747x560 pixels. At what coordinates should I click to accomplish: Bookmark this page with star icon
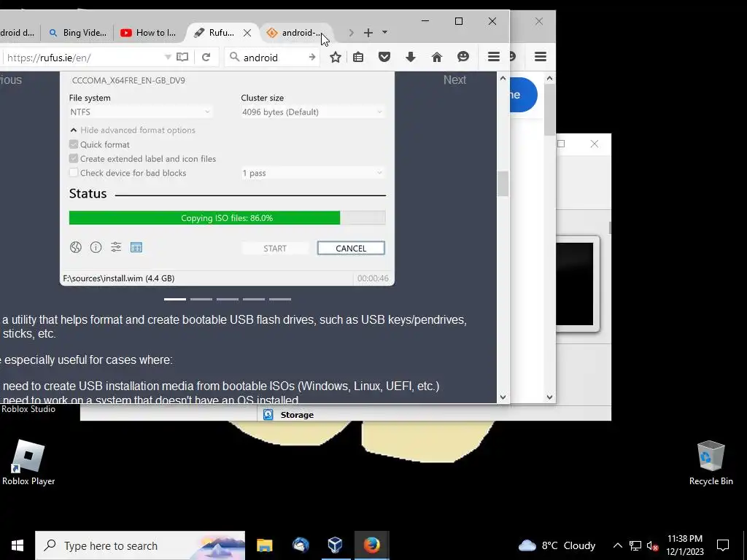point(336,57)
